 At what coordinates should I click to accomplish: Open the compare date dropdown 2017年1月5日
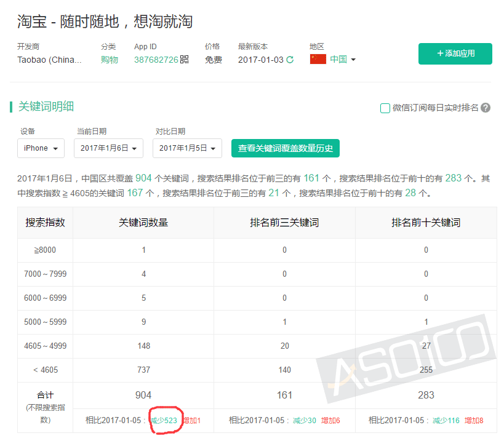(188, 148)
